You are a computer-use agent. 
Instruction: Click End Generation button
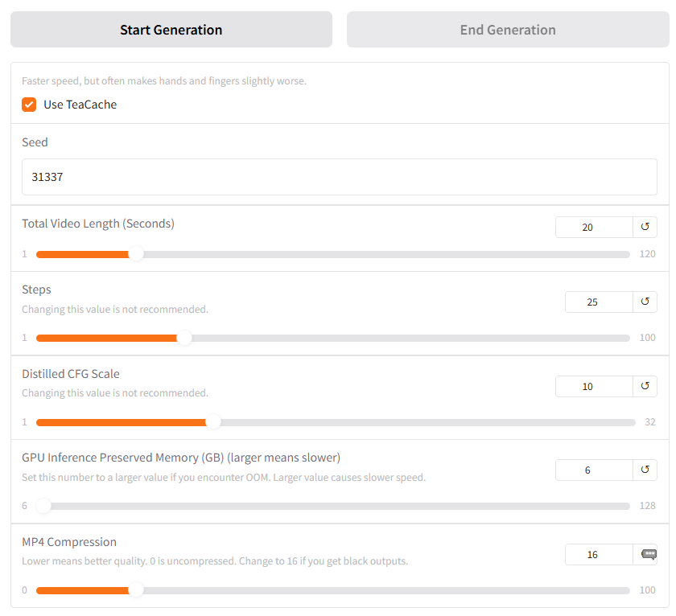click(x=508, y=29)
